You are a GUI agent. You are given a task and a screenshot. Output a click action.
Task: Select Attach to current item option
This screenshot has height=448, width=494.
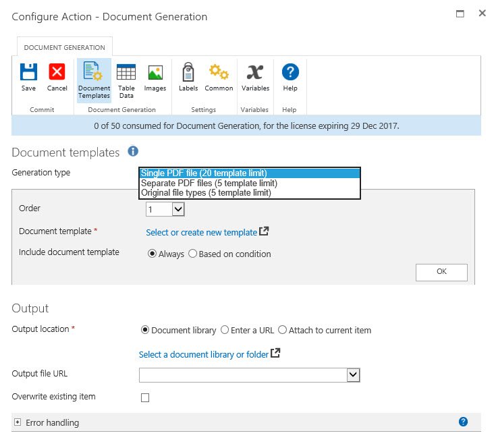click(x=282, y=330)
